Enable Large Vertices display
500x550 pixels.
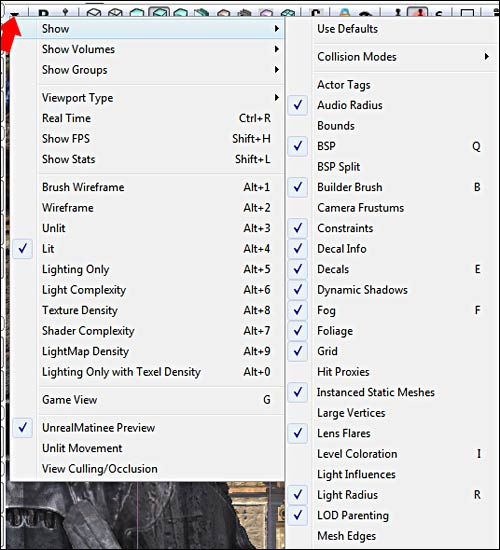pyautogui.click(x=393, y=413)
